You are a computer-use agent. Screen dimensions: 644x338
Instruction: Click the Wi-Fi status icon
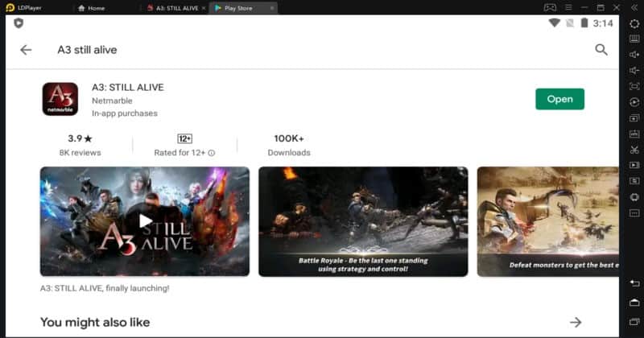pyautogui.click(x=554, y=23)
